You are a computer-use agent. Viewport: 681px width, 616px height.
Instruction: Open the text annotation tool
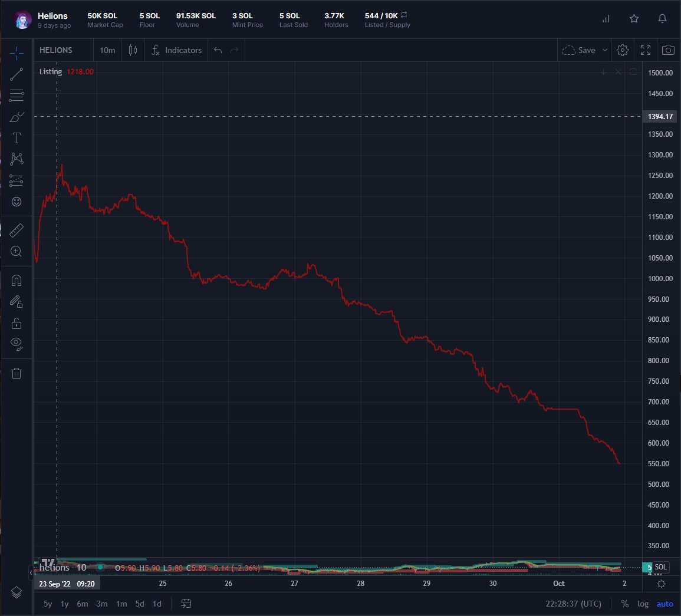coord(17,138)
